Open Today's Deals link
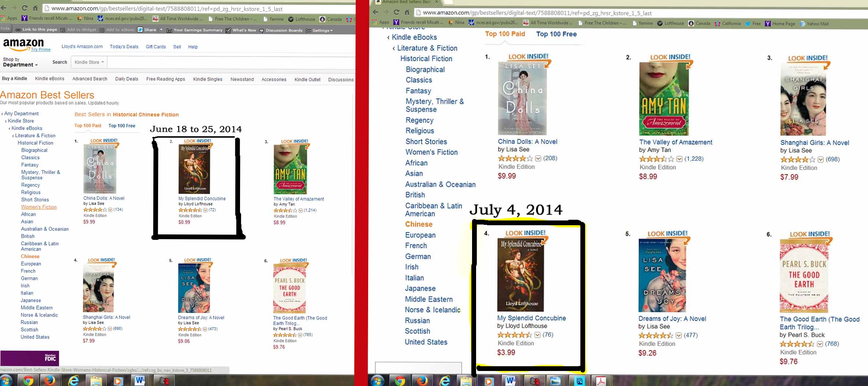 pos(124,47)
